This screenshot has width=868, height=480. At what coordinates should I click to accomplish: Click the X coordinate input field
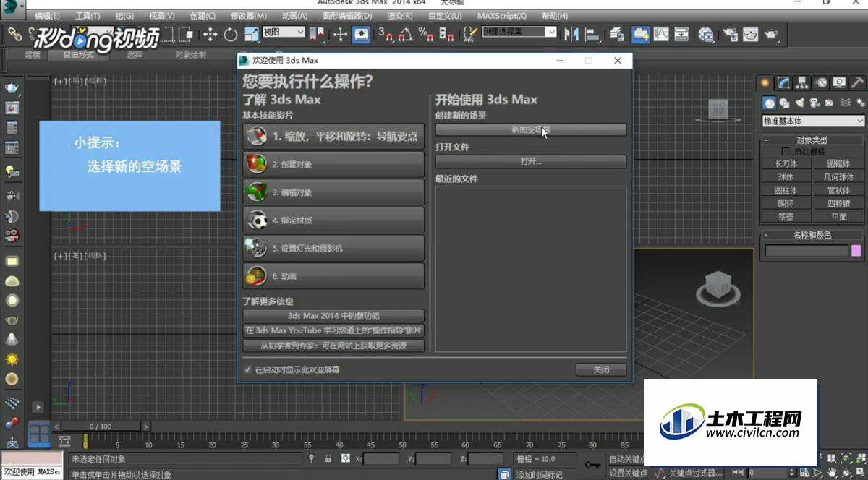pyautogui.click(x=381, y=459)
